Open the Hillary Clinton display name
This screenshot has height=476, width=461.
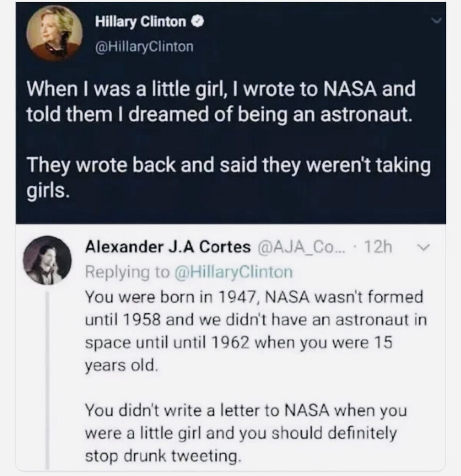[141, 23]
